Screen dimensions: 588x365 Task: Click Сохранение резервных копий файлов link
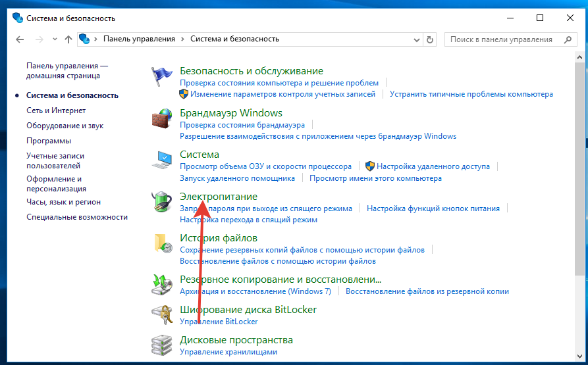click(302, 250)
